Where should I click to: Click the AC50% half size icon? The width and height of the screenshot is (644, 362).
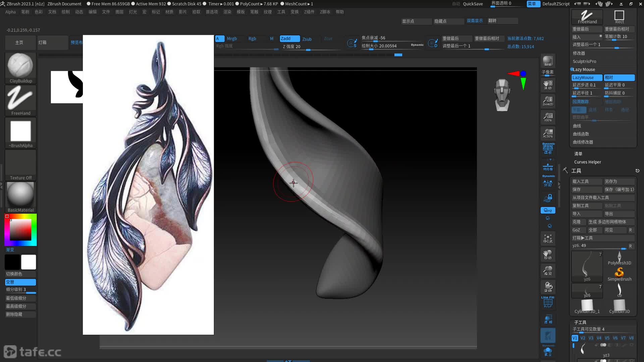tap(548, 133)
